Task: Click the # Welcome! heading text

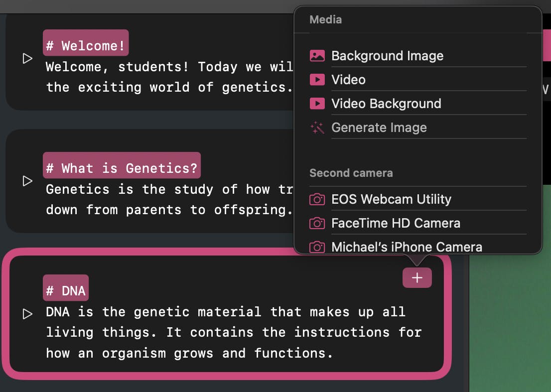Action: tap(86, 46)
